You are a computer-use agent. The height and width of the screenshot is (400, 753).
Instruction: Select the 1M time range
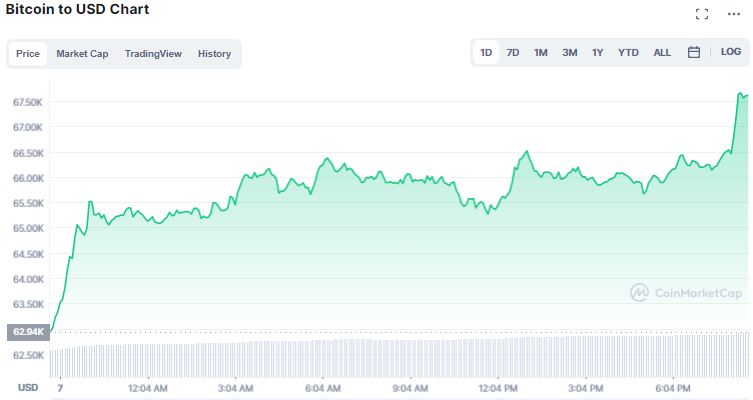541,52
